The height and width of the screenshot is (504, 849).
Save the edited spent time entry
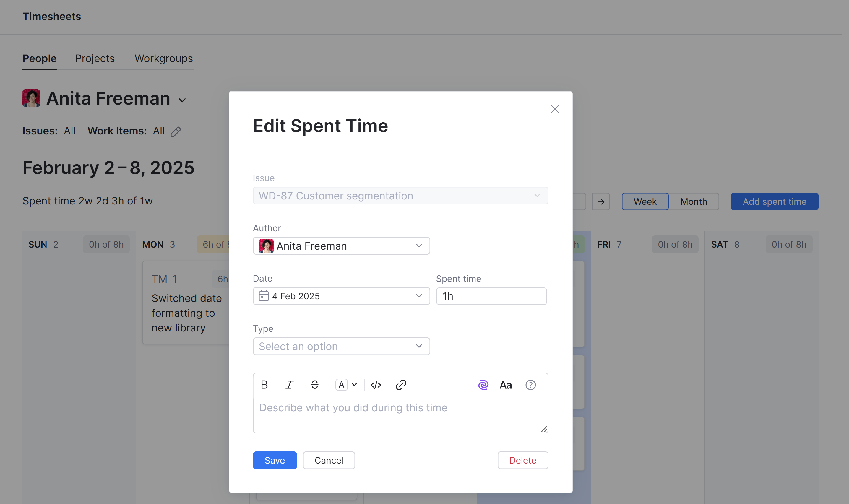pyautogui.click(x=275, y=460)
